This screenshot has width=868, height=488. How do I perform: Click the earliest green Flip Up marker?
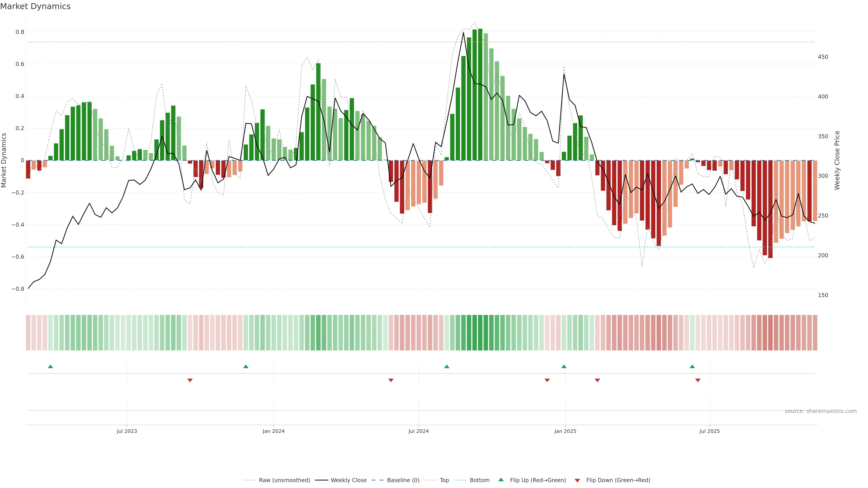[51, 366]
